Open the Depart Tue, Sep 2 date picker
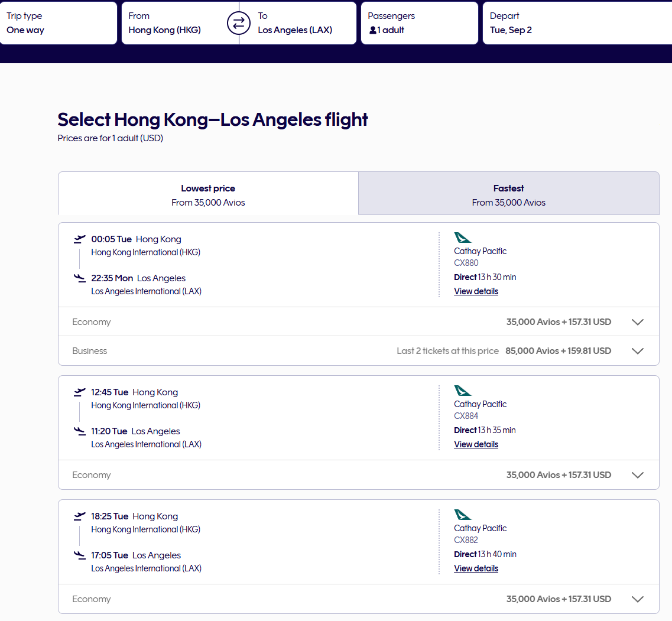 577,22
